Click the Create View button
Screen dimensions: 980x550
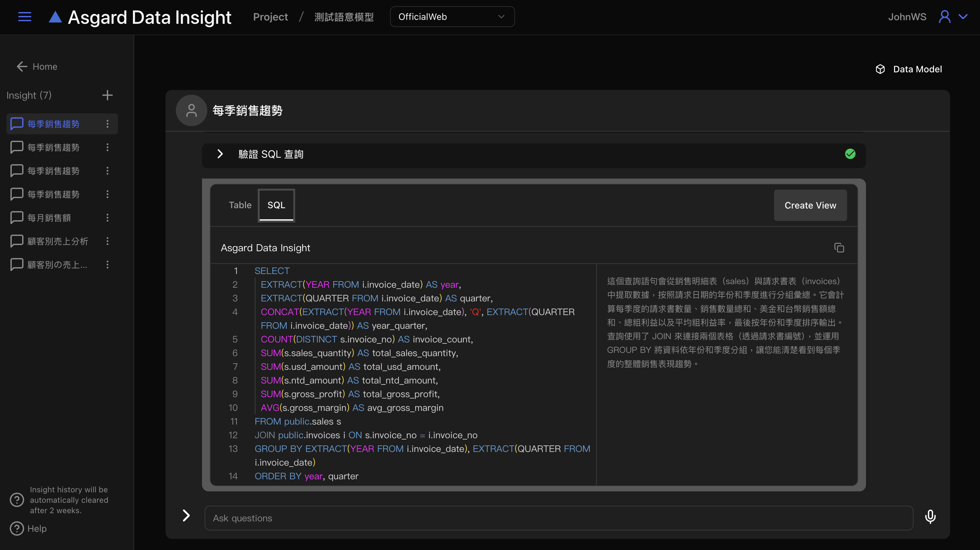pyautogui.click(x=810, y=205)
